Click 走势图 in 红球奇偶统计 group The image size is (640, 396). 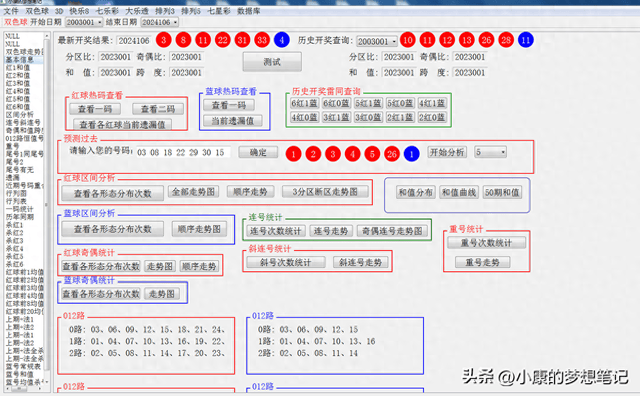pyautogui.click(x=160, y=266)
